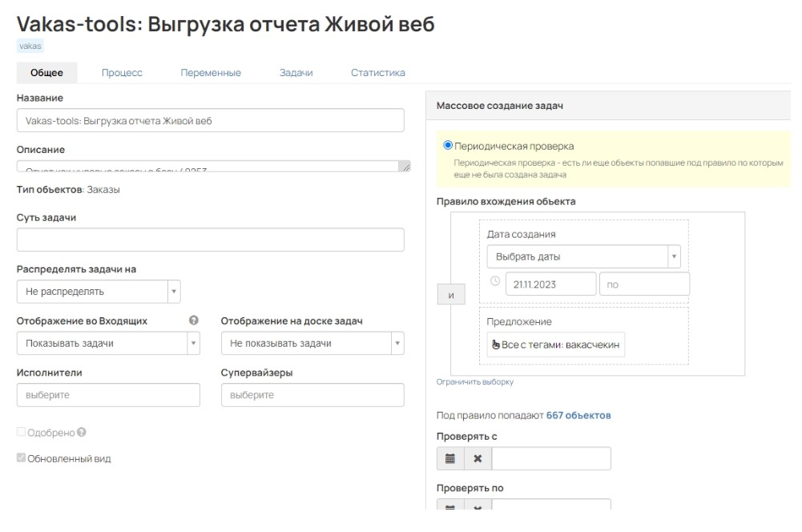The height and width of the screenshot is (532, 802).
Task: Open the 'Выбрать даты' dropdown
Action: coord(582,257)
